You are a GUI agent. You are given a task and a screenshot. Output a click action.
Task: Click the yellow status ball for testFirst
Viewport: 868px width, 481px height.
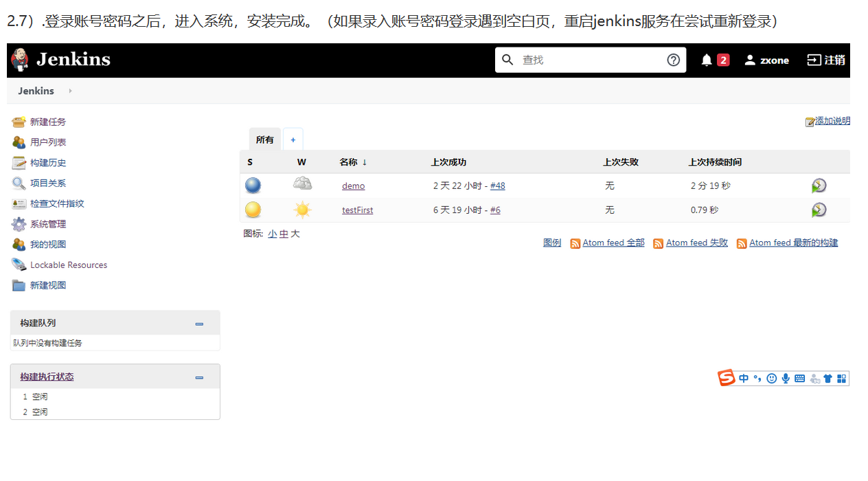coord(253,210)
